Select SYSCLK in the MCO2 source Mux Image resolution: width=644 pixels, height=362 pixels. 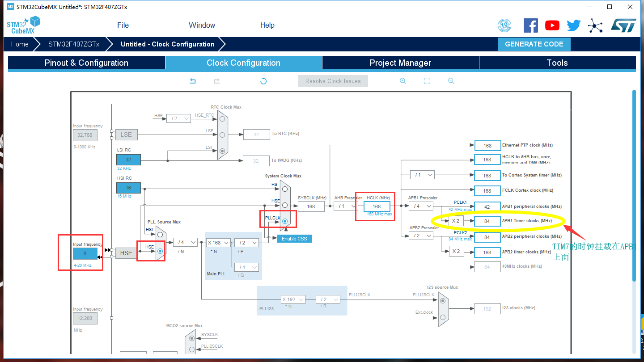192,338
